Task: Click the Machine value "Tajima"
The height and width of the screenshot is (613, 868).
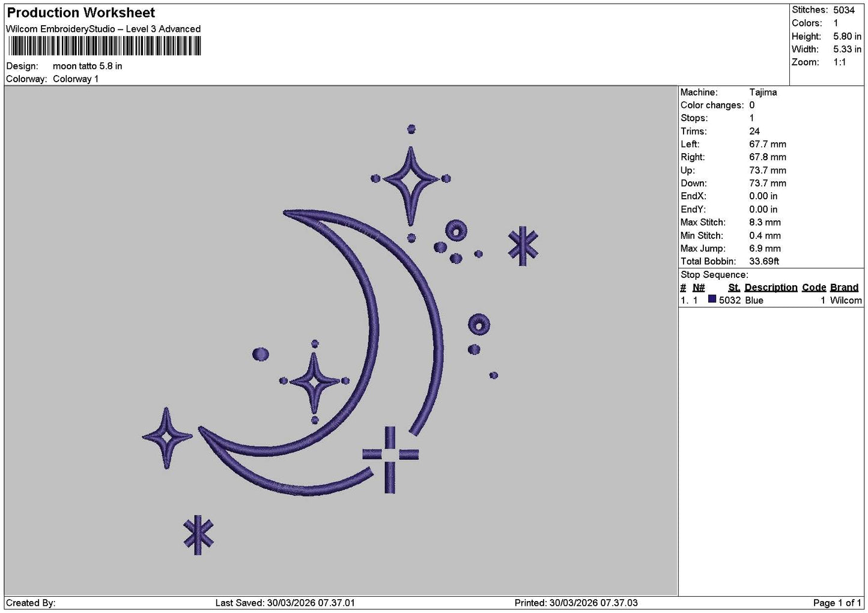Action: [763, 92]
